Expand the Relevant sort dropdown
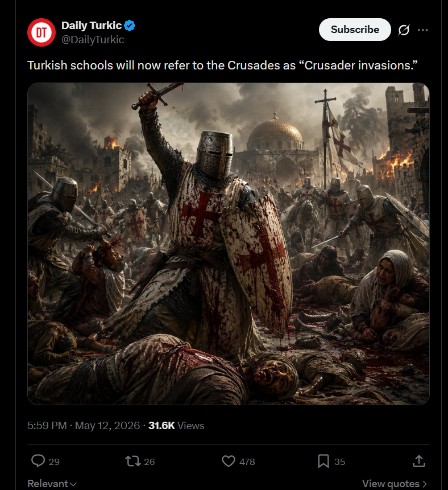The width and height of the screenshot is (448, 490). tap(52, 483)
